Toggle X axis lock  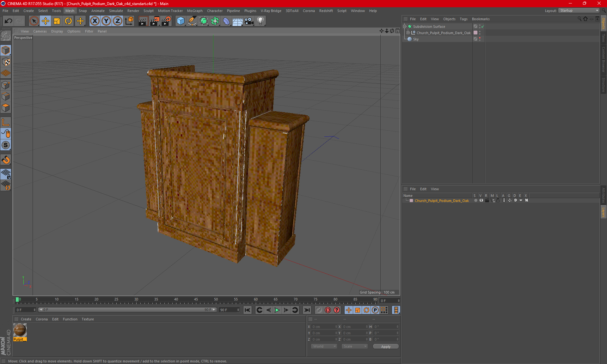[95, 21]
